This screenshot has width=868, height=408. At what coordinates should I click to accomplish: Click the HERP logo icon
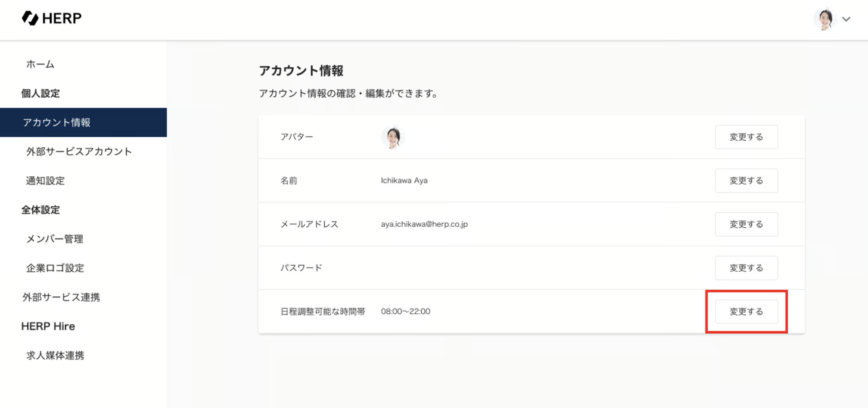[30, 18]
